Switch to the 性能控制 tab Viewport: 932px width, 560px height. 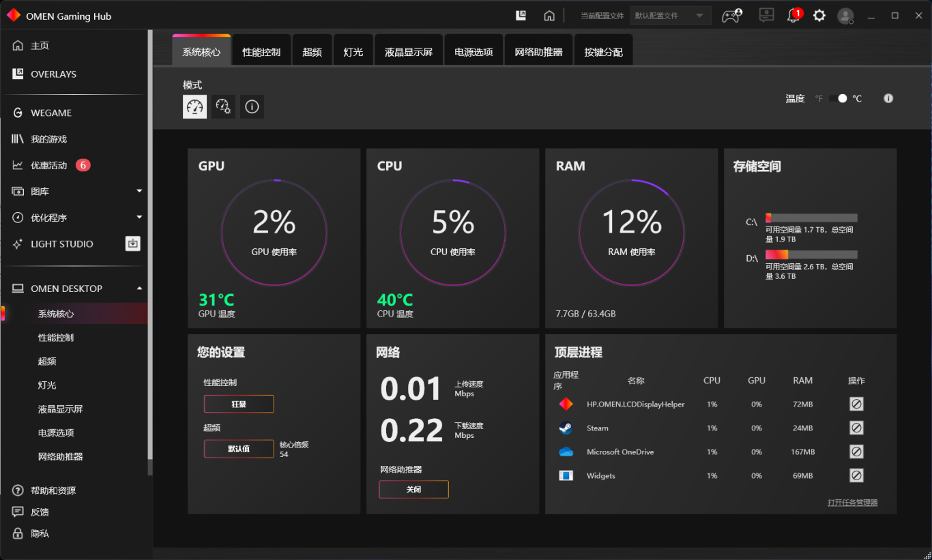pyautogui.click(x=261, y=51)
